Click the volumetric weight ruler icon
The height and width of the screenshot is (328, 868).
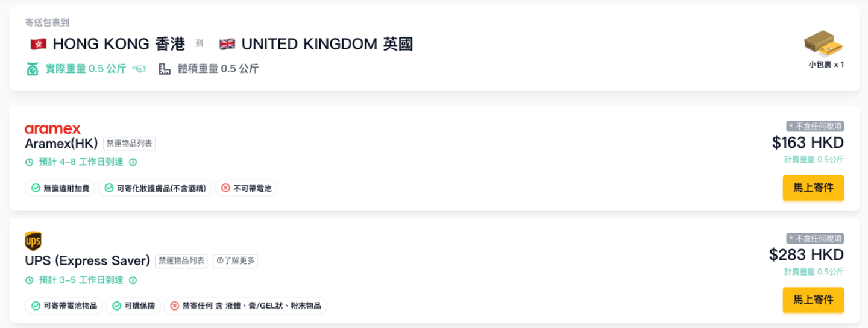click(165, 69)
